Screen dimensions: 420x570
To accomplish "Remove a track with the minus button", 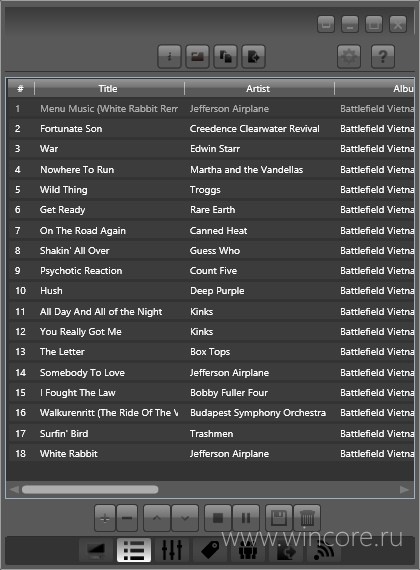I will (x=127, y=518).
